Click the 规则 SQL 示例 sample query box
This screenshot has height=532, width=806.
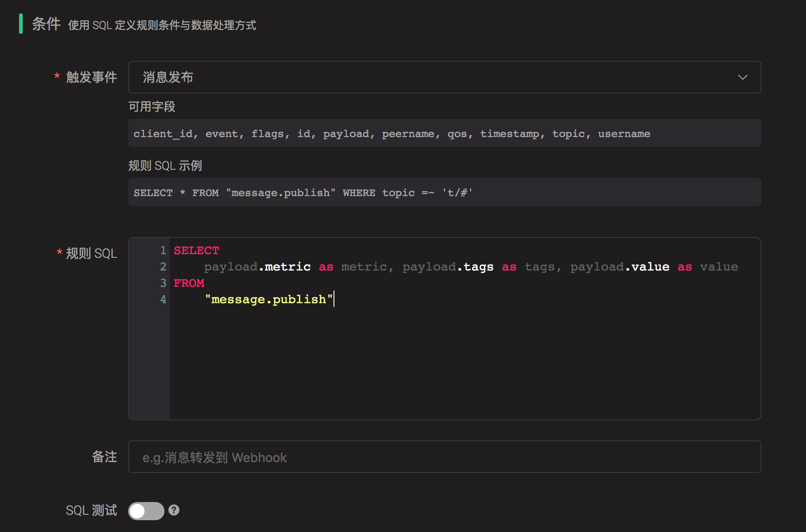coord(444,192)
